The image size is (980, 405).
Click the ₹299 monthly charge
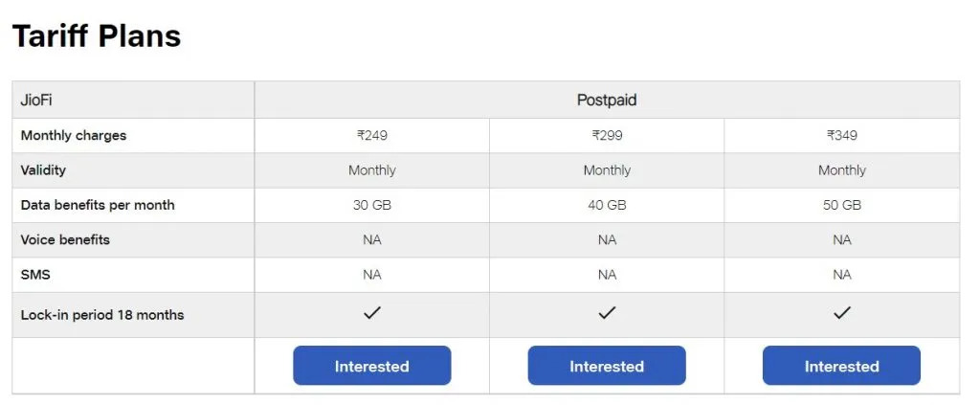(607, 135)
